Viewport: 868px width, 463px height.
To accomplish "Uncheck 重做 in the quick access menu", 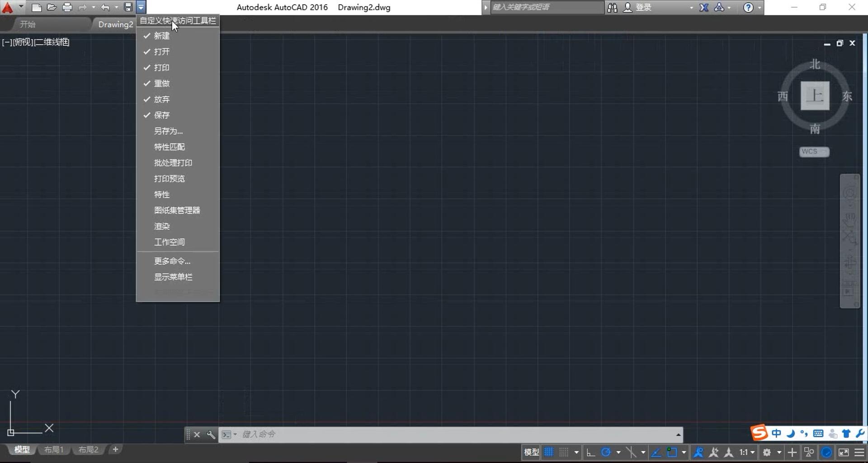I will pos(178,83).
